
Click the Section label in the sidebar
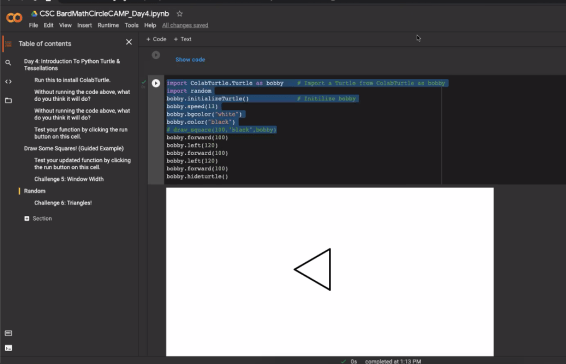tap(42, 218)
